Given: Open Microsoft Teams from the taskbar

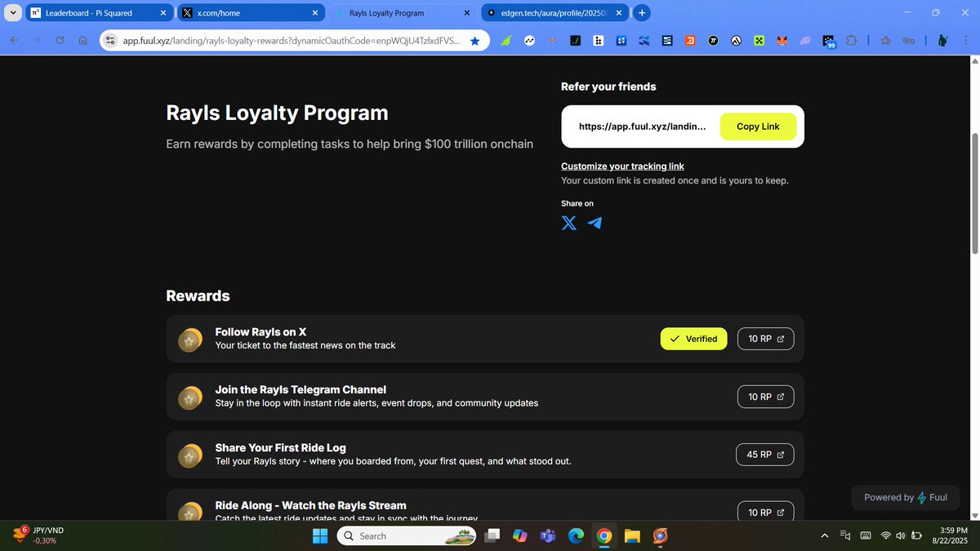Looking at the screenshot, I should (x=548, y=535).
